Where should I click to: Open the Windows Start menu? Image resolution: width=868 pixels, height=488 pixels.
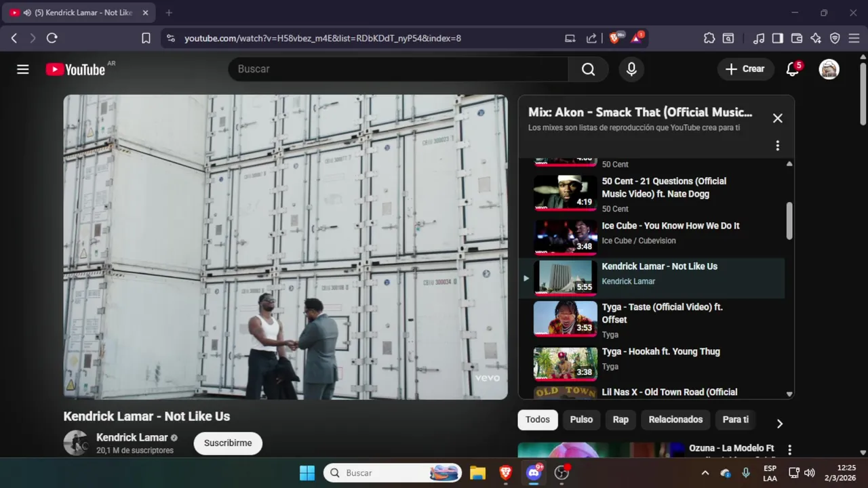pyautogui.click(x=307, y=473)
